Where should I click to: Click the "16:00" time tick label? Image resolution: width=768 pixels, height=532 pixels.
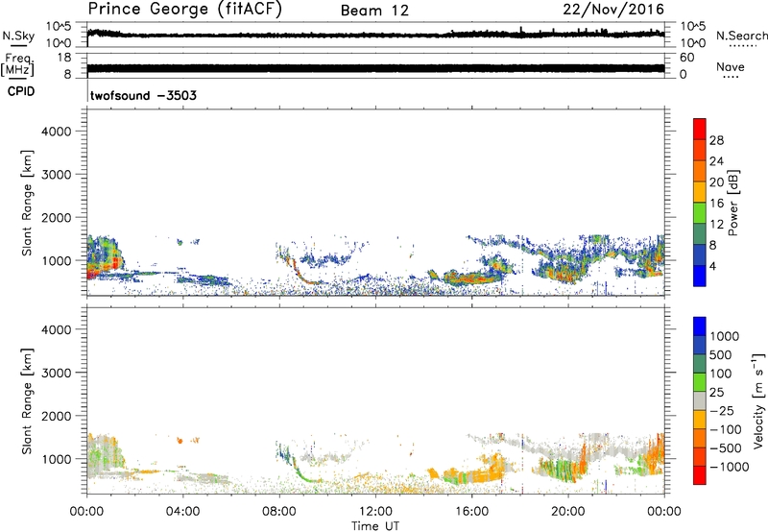[x=471, y=512]
